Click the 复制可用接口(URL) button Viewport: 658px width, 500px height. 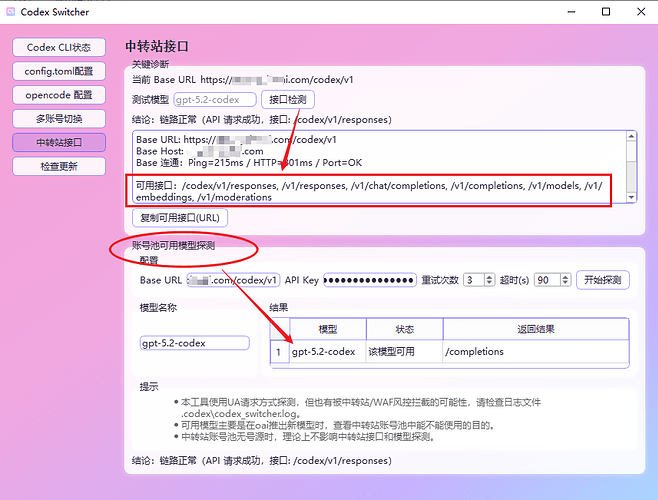point(180,218)
